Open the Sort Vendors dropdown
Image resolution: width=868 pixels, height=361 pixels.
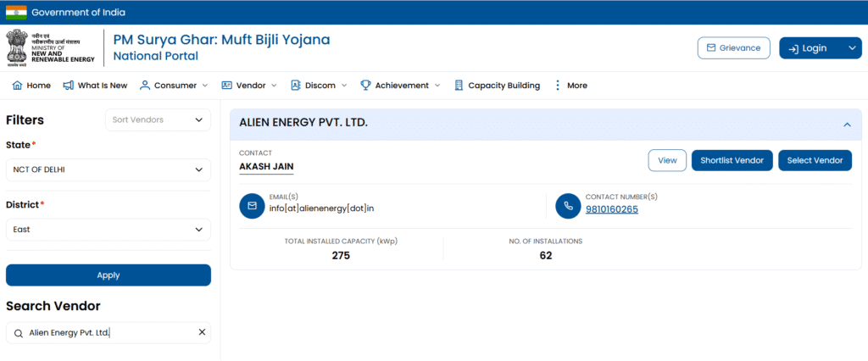coord(158,119)
